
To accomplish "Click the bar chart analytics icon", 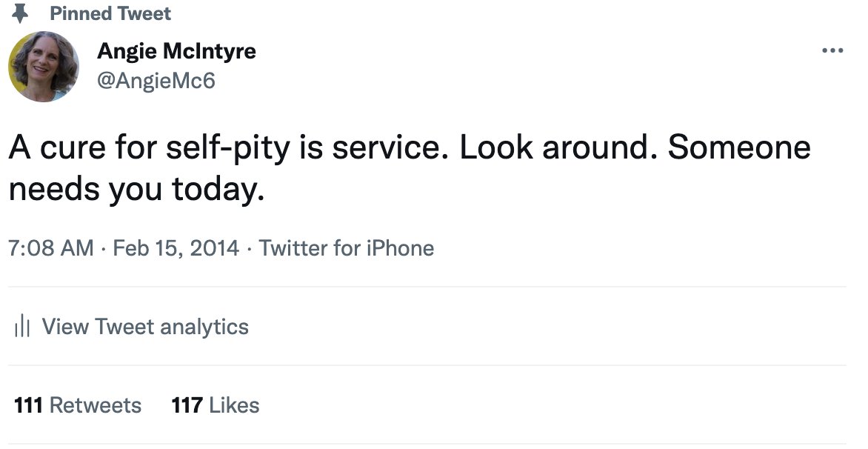I will coord(22,327).
